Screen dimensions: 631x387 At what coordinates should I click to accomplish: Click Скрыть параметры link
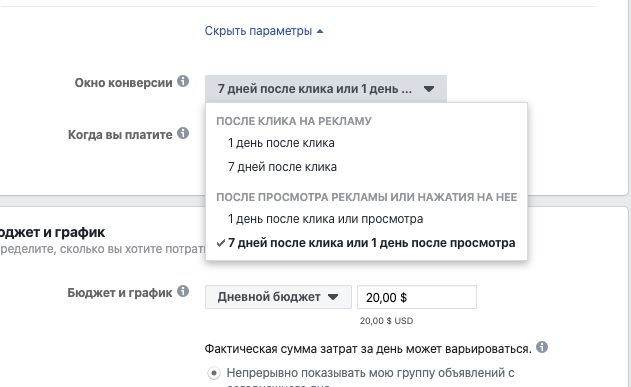258,31
